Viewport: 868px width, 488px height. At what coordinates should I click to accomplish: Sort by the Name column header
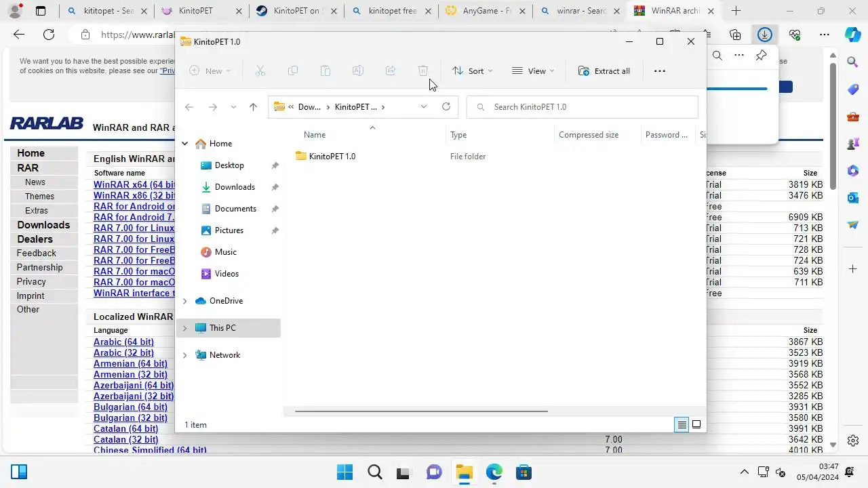[315, 135]
